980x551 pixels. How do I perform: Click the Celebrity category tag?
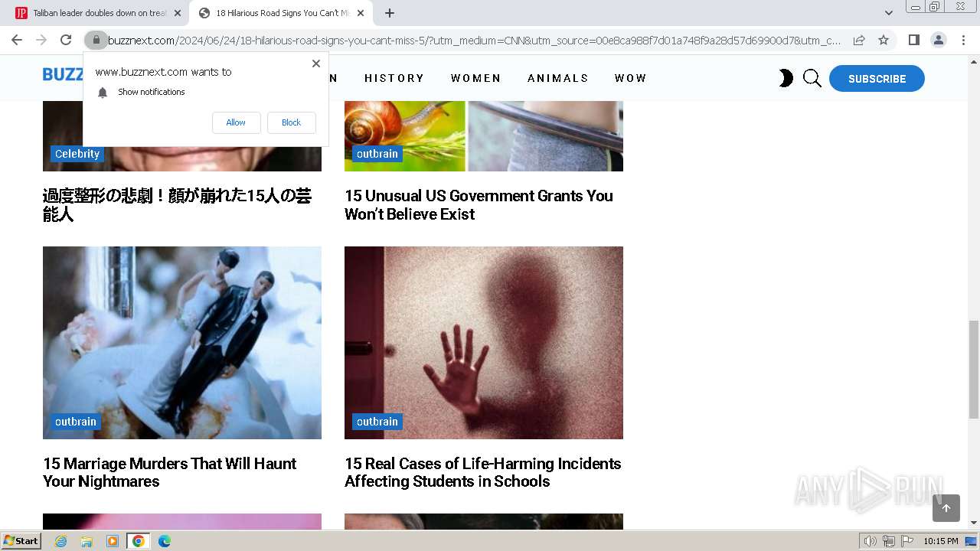pos(77,154)
